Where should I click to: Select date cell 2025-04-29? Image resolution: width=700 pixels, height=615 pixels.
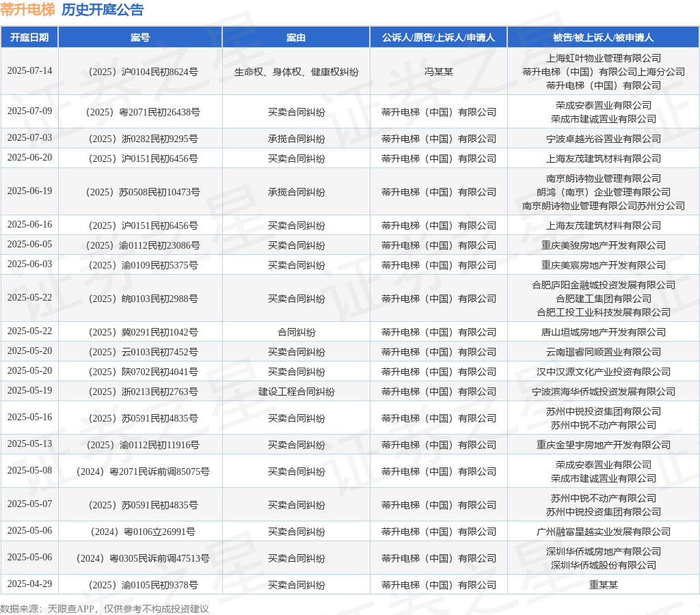point(29,584)
